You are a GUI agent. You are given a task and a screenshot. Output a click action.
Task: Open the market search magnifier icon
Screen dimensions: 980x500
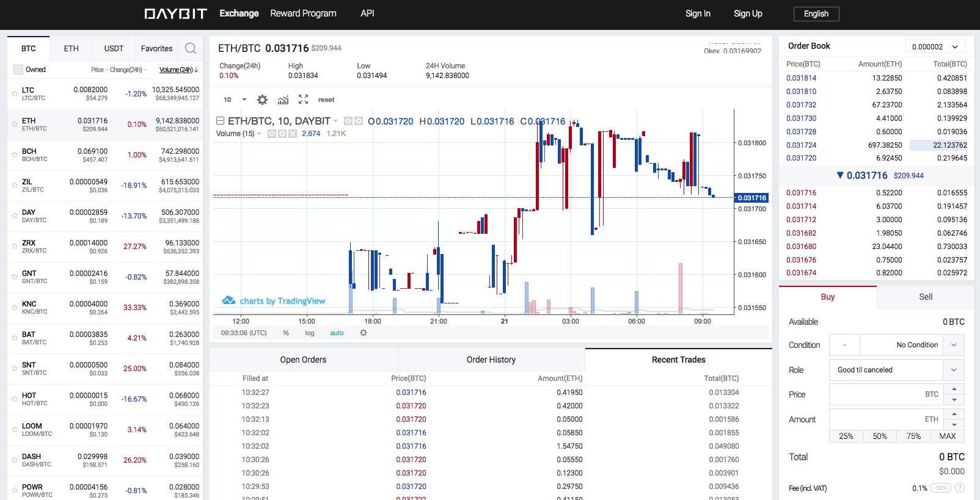tap(191, 48)
